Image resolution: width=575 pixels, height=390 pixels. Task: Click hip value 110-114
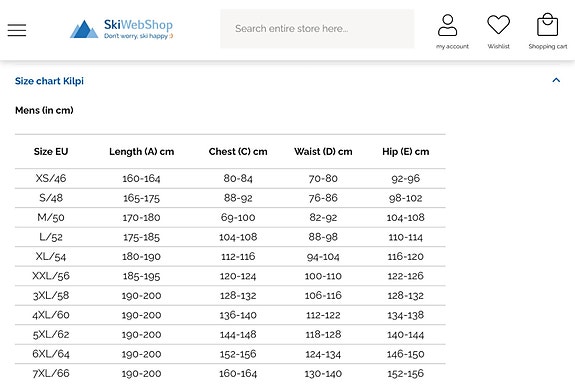pyautogui.click(x=406, y=237)
